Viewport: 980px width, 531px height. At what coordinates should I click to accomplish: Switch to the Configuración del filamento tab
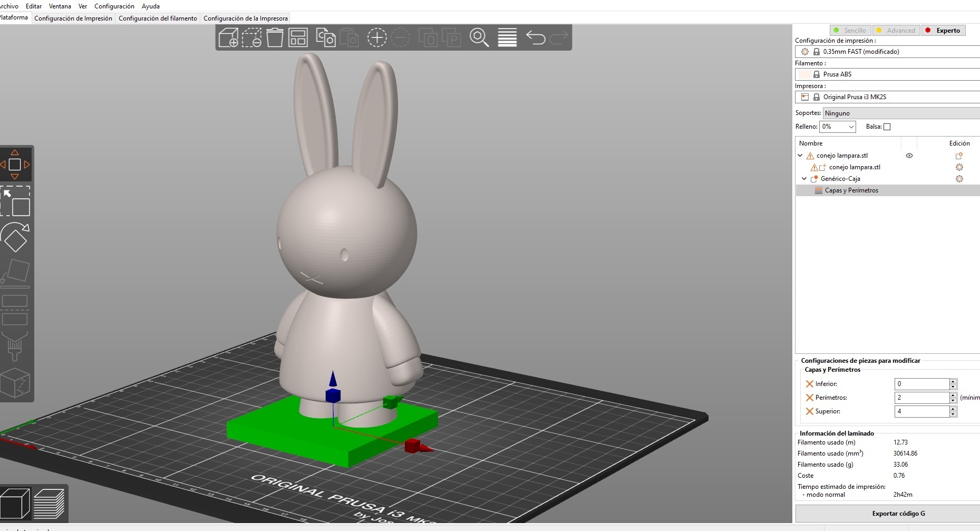tap(157, 18)
